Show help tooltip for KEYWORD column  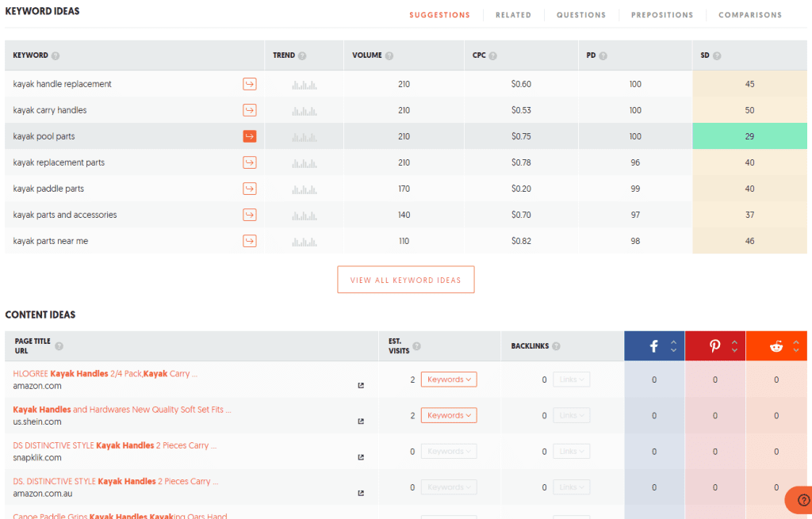tap(56, 56)
